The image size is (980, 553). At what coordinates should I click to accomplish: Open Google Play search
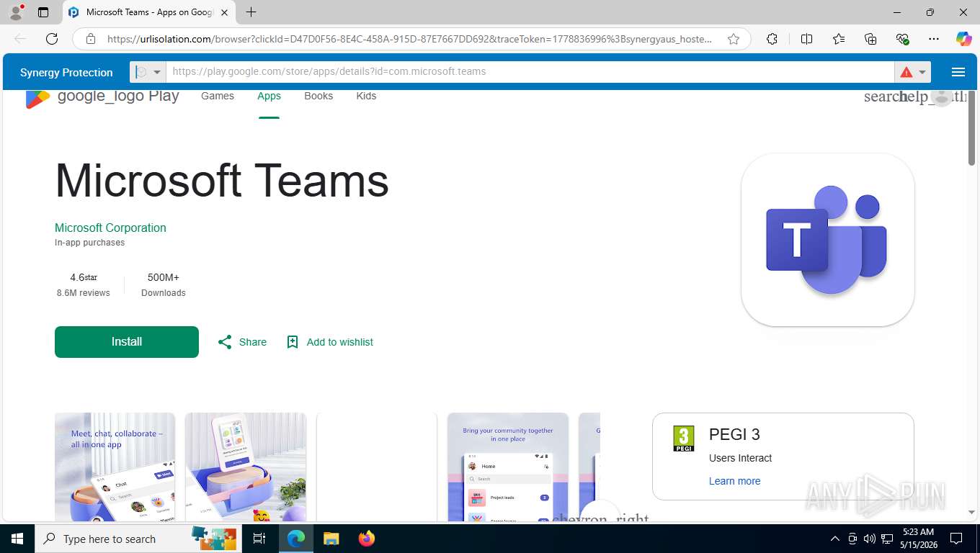[881, 96]
